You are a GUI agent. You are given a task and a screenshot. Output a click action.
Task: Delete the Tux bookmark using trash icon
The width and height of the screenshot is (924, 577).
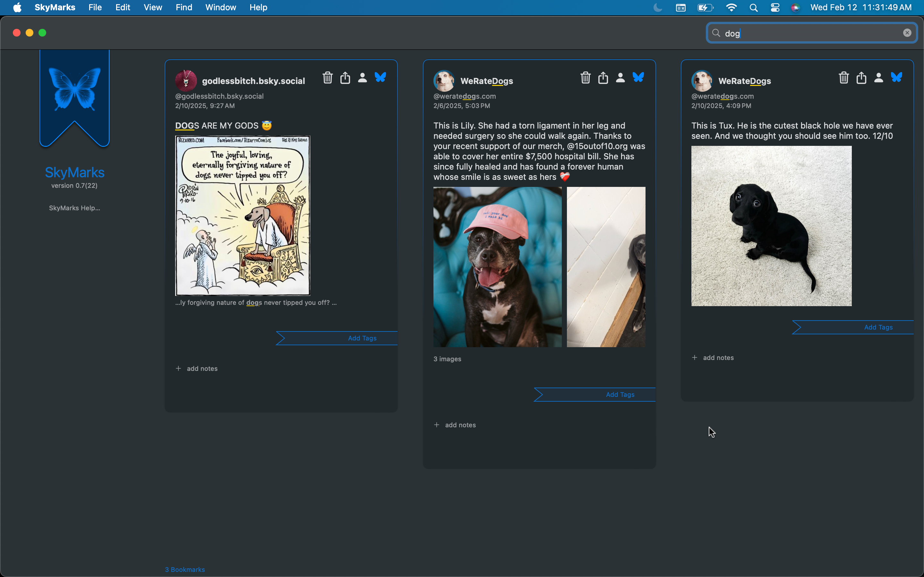844,78
